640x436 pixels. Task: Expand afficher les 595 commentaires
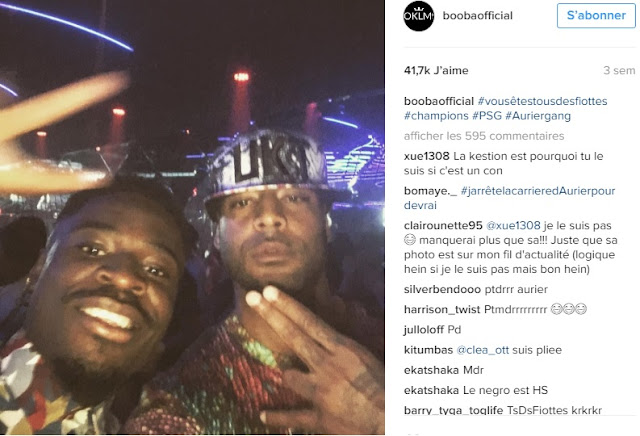pyautogui.click(x=484, y=136)
